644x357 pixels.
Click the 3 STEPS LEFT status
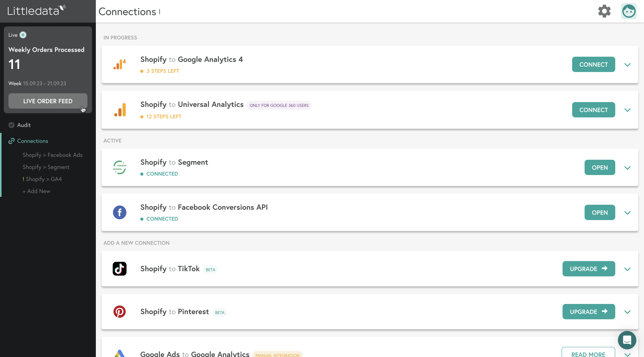click(x=163, y=71)
